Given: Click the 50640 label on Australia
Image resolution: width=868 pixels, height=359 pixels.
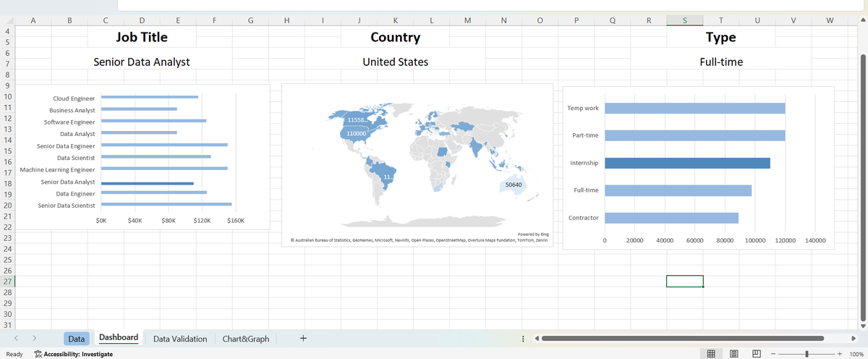Looking at the screenshot, I should point(514,185).
